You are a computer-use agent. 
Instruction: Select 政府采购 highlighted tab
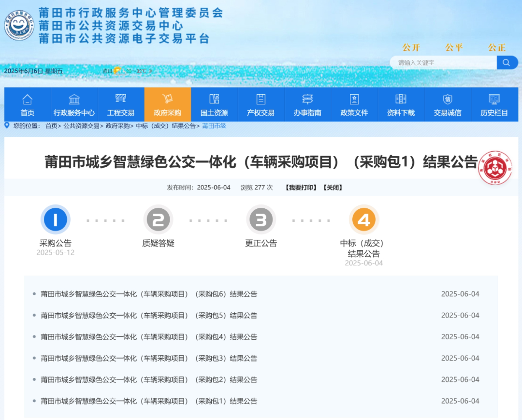click(x=167, y=104)
